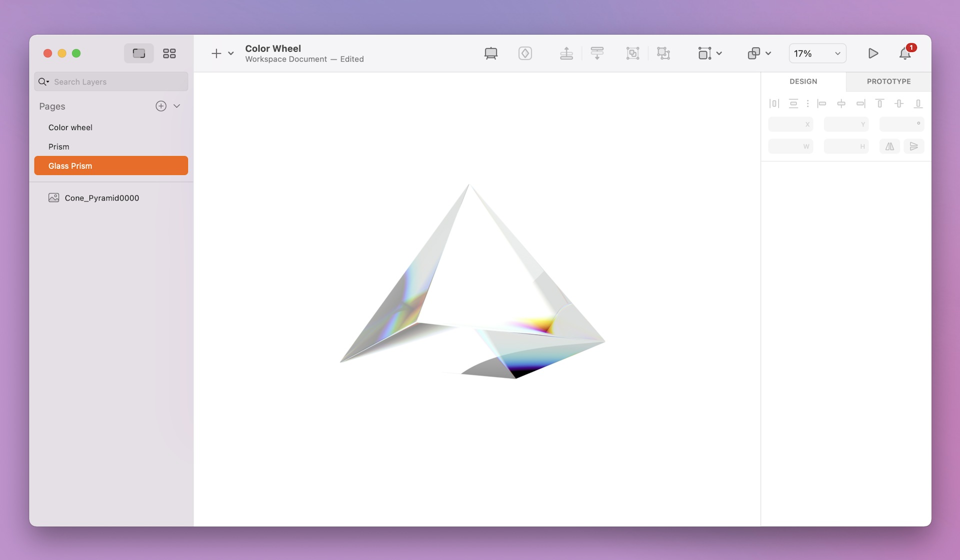Click the Preview play button
The image size is (960, 560).
873,53
